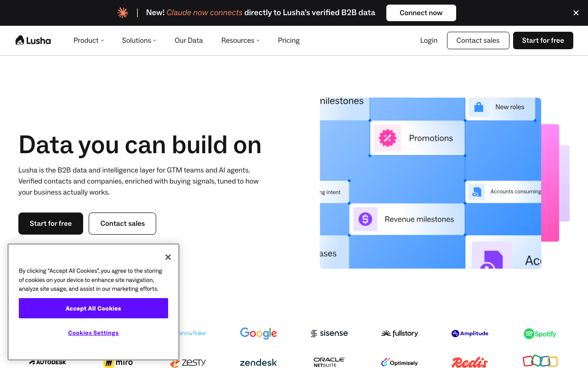
Task: Open the Our Data page
Action: click(189, 40)
